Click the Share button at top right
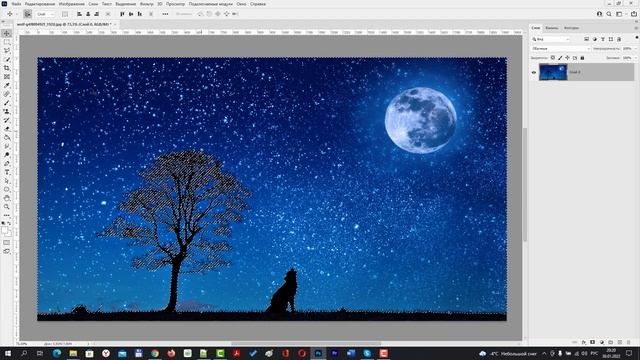The image size is (640, 360). pos(633,14)
